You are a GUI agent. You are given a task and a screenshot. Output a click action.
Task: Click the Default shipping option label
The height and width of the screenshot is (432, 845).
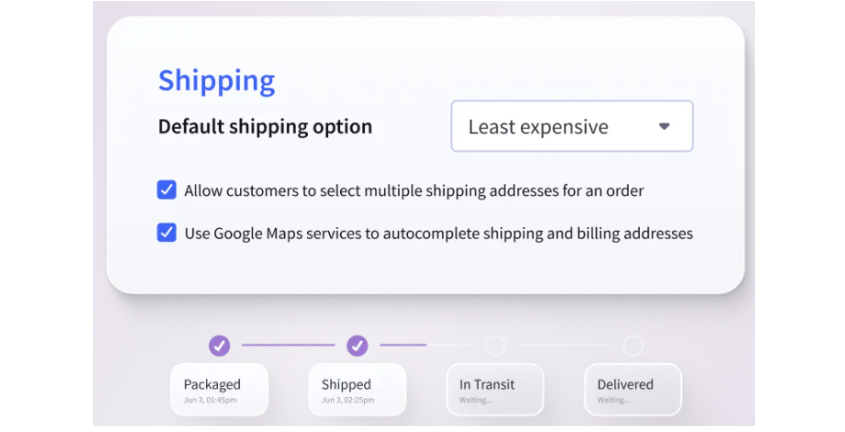pyautogui.click(x=265, y=127)
